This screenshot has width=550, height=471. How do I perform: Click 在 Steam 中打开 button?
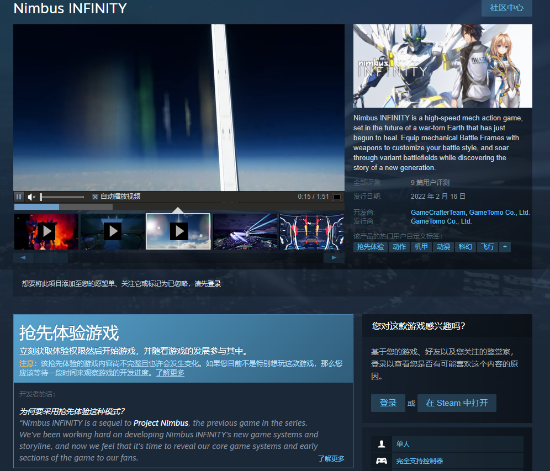457,403
